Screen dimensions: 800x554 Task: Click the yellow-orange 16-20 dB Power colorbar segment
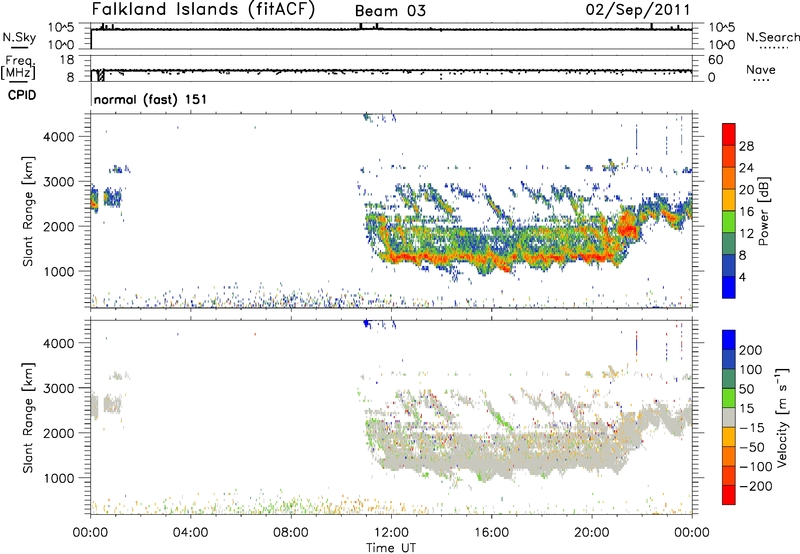(729, 200)
